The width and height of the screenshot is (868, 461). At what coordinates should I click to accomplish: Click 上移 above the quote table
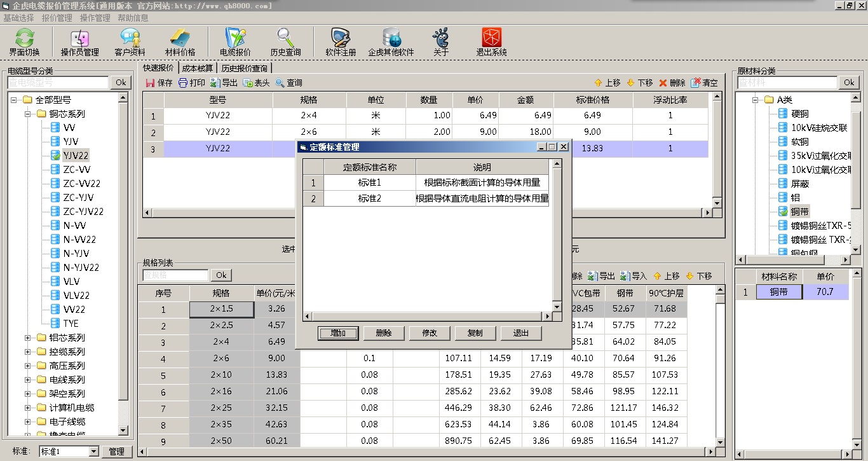tap(607, 83)
